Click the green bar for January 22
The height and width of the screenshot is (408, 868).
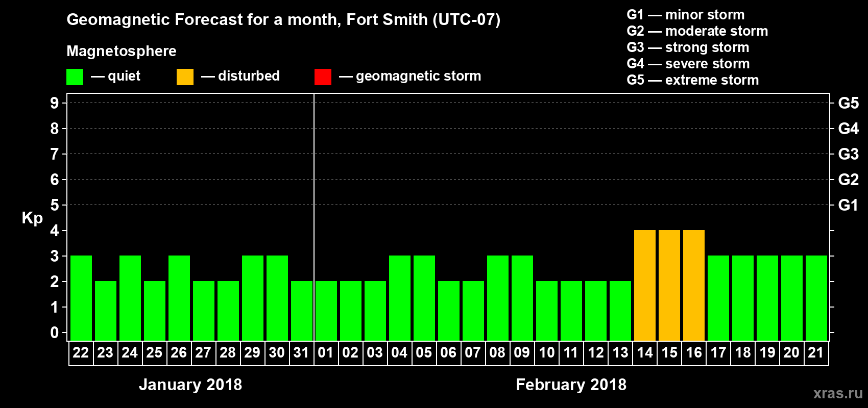point(81,298)
